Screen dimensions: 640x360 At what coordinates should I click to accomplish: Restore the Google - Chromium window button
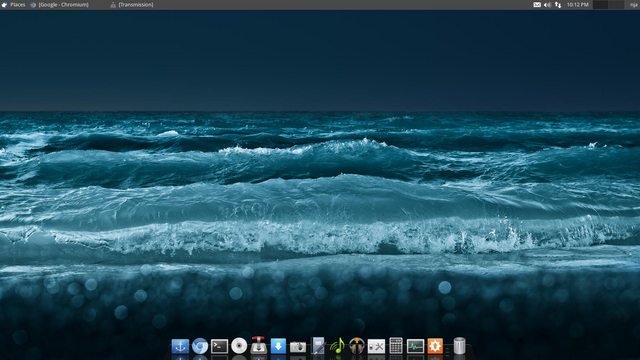[x=60, y=5]
